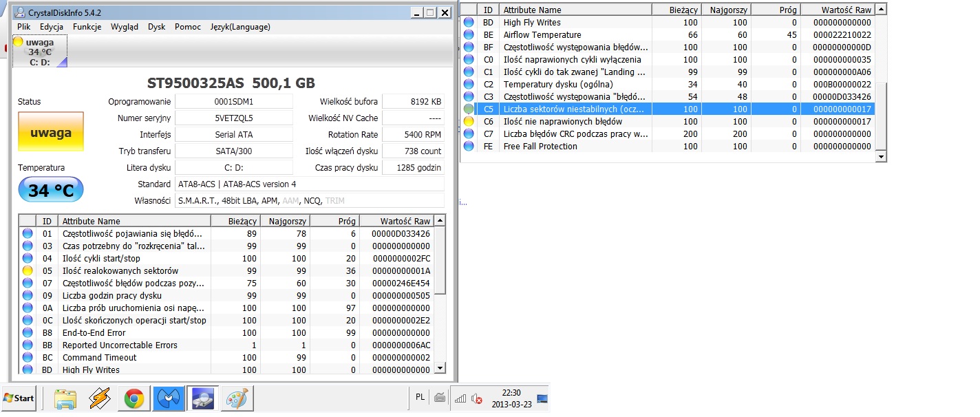Click status dot of attribute 03
The height and width of the screenshot is (417, 980).
(x=28, y=246)
